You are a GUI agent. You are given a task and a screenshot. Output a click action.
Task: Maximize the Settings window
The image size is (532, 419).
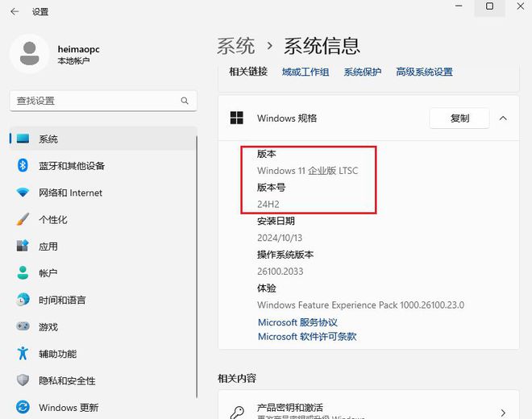coord(489,6)
